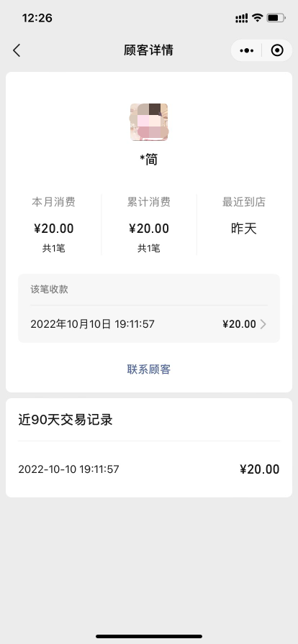Click the customer name *简

149,160
